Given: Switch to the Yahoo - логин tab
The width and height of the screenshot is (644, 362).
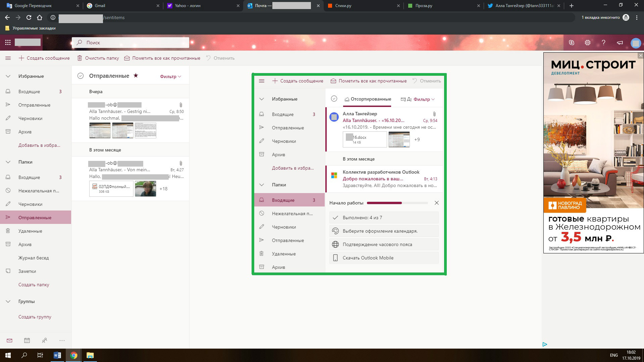Looking at the screenshot, I should click(203, 6).
